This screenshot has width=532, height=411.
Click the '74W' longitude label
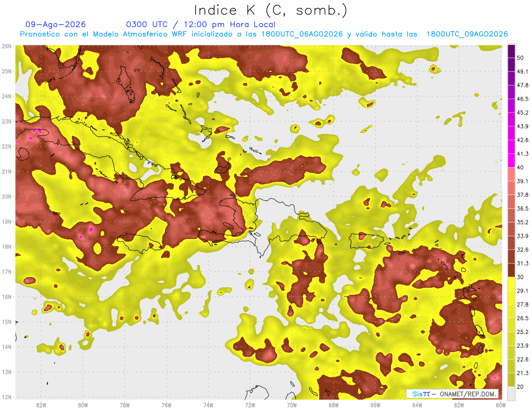pyautogui.click(x=208, y=405)
